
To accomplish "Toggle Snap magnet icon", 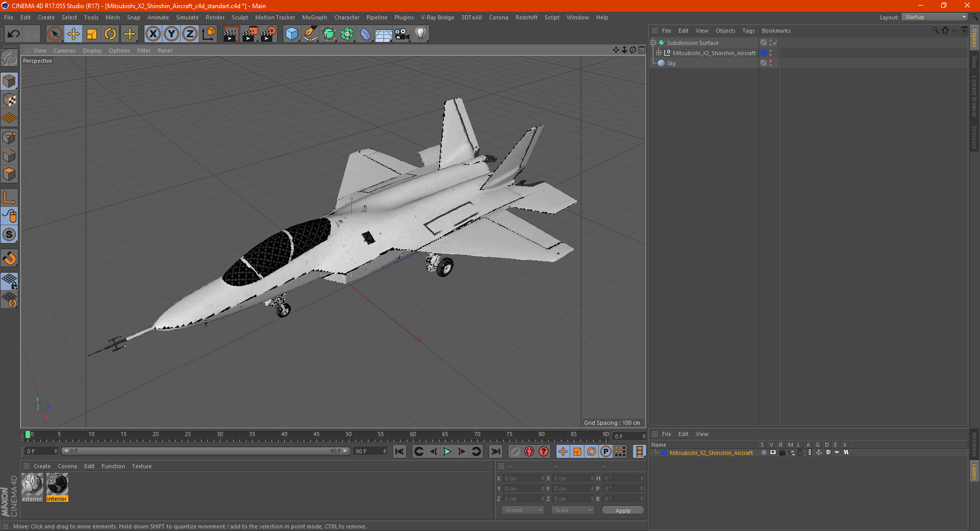I will (9, 258).
